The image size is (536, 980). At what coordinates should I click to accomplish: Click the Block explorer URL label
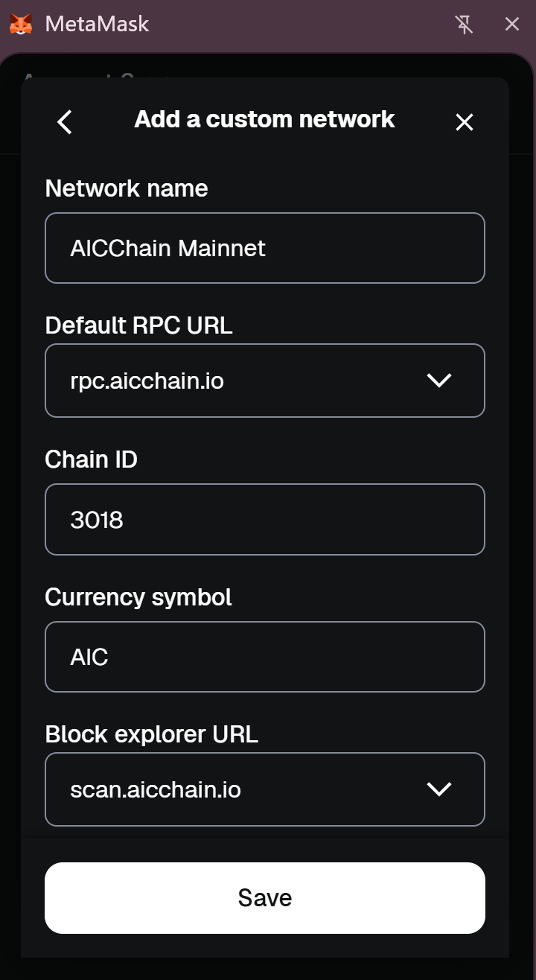click(x=151, y=734)
